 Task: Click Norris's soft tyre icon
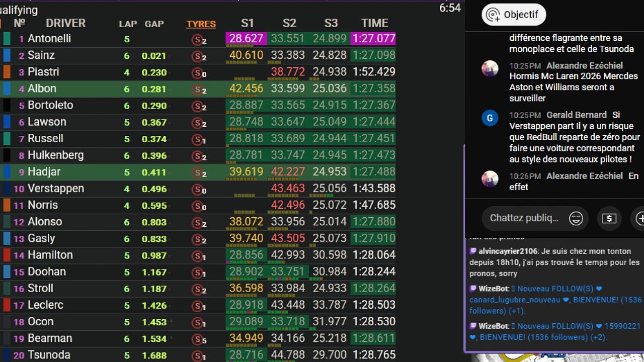[x=198, y=206]
